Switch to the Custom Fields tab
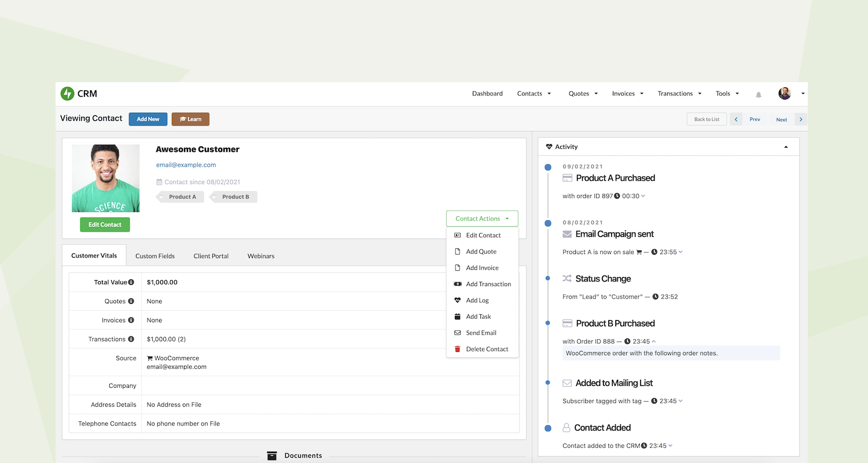This screenshot has height=463, width=868. click(155, 255)
